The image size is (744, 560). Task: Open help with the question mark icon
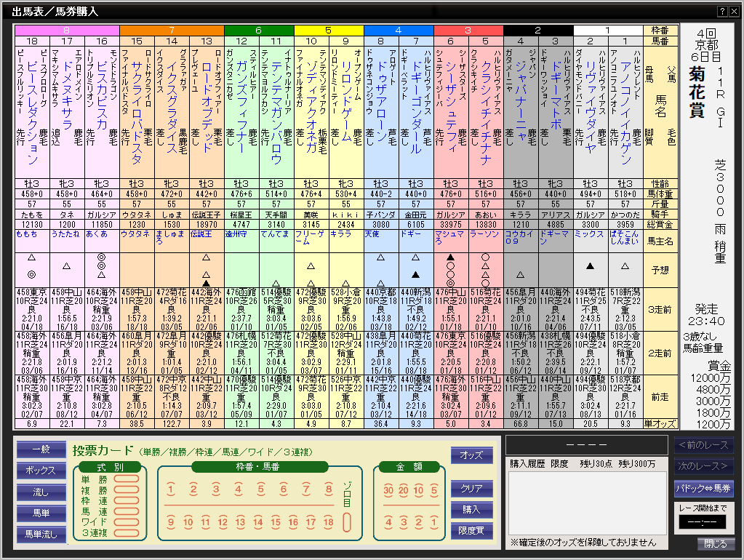point(722,12)
